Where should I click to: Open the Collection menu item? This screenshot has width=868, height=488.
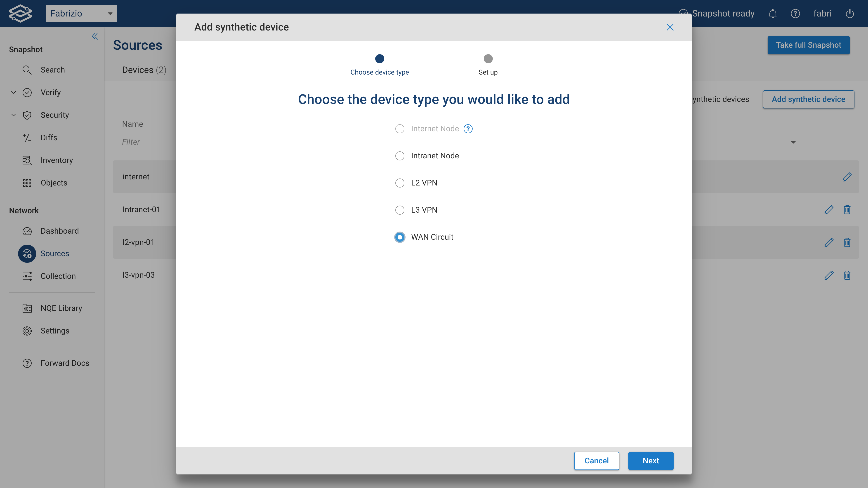(x=58, y=276)
